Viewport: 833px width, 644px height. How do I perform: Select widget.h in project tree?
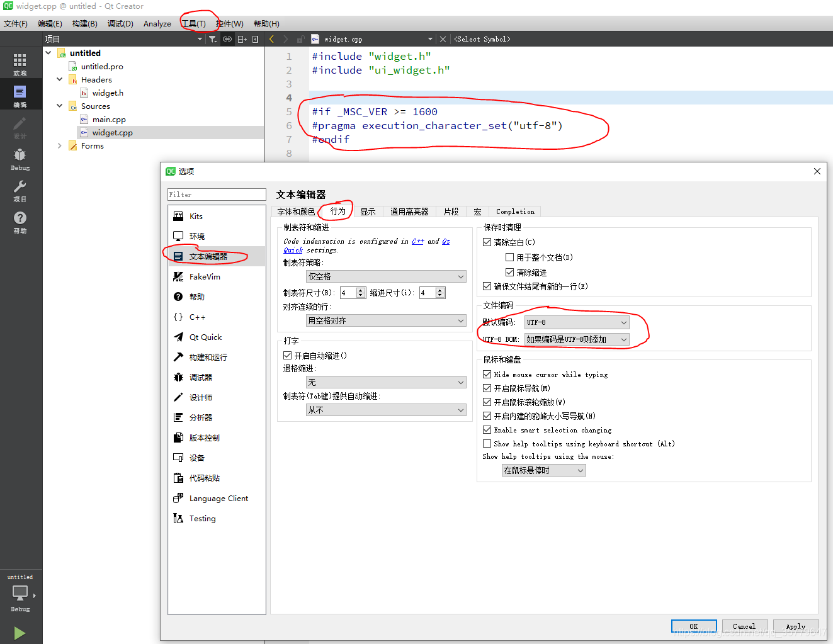tap(108, 93)
